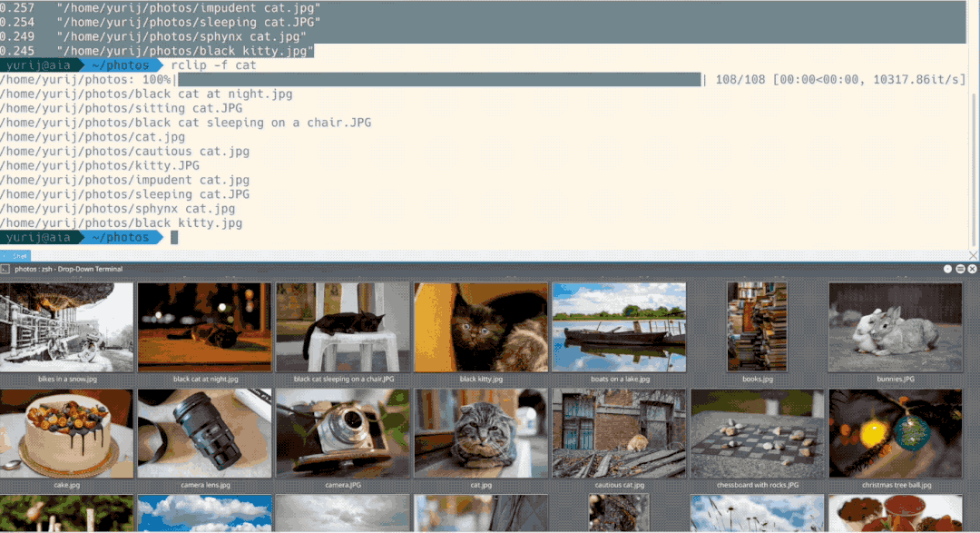The image size is (980, 533).
Task: Click the 100% progress bar in the terminal
Action: point(439,79)
